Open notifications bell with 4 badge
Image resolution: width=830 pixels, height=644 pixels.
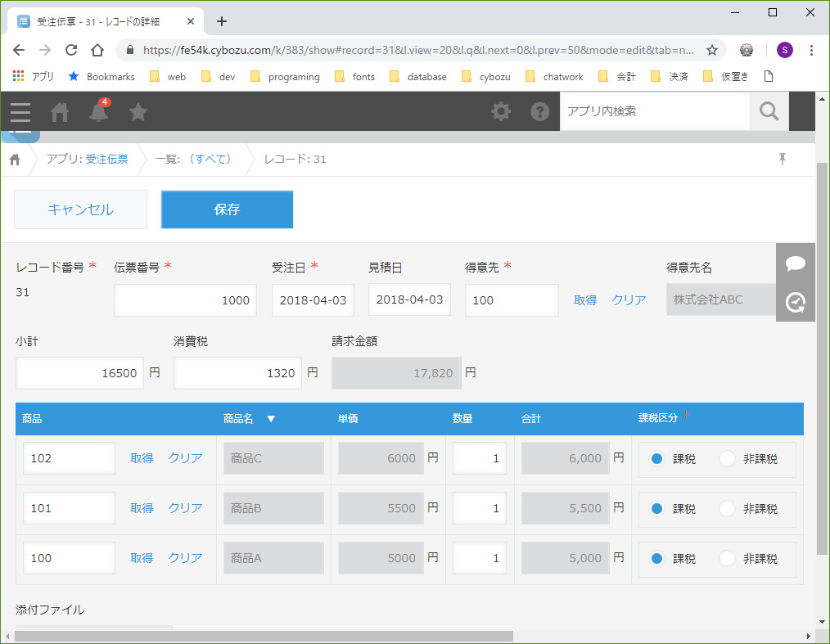98,110
